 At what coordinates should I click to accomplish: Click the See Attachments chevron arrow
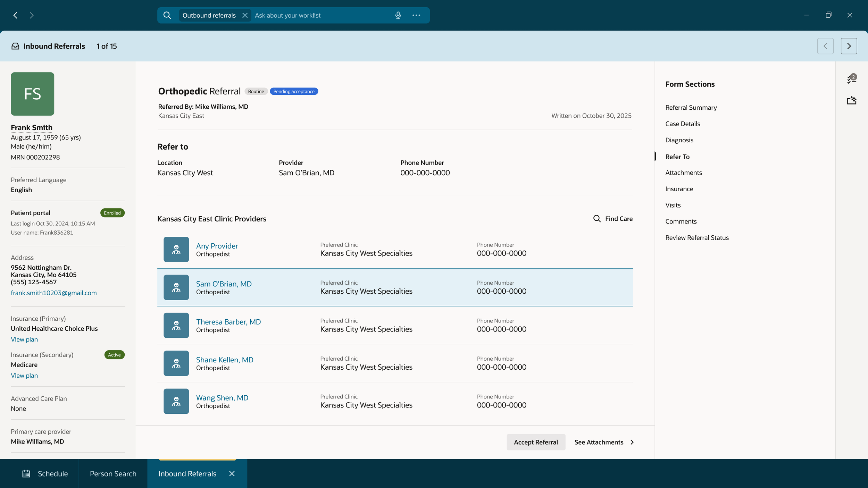pyautogui.click(x=632, y=442)
